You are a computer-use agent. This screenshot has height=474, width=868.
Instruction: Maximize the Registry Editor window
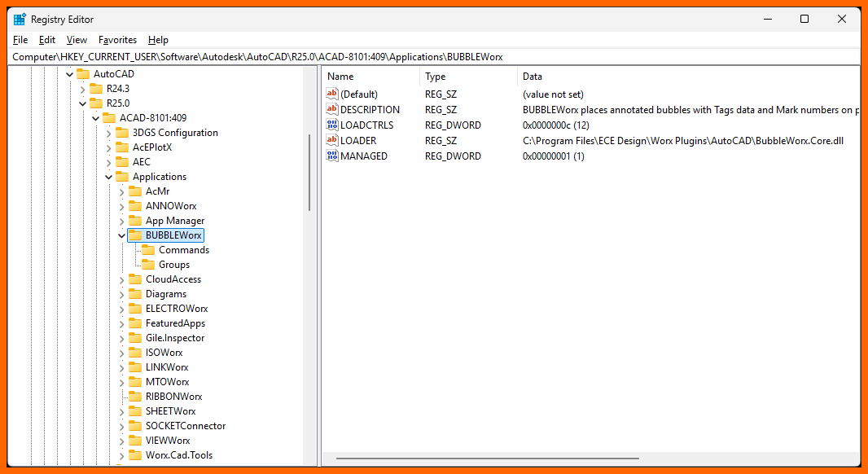tap(804, 19)
